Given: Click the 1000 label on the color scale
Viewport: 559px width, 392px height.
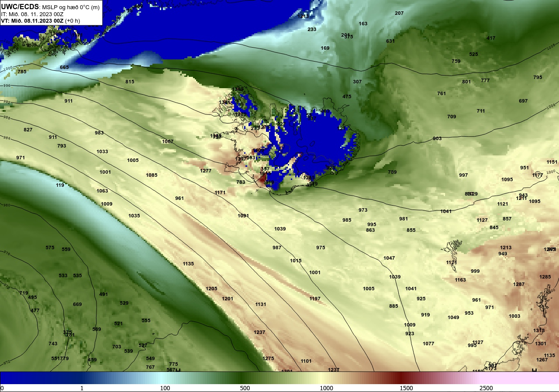Looking at the screenshot, I should (x=326, y=388).
